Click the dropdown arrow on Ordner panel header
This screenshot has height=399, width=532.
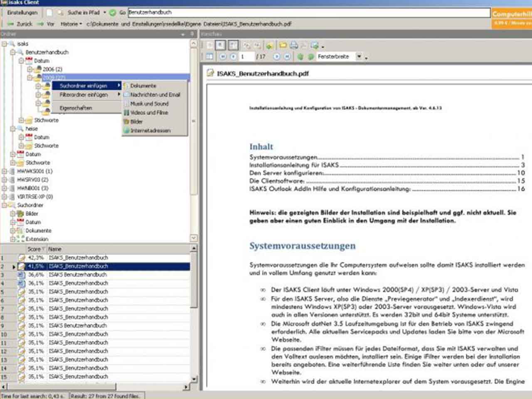[x=183, y=34]
